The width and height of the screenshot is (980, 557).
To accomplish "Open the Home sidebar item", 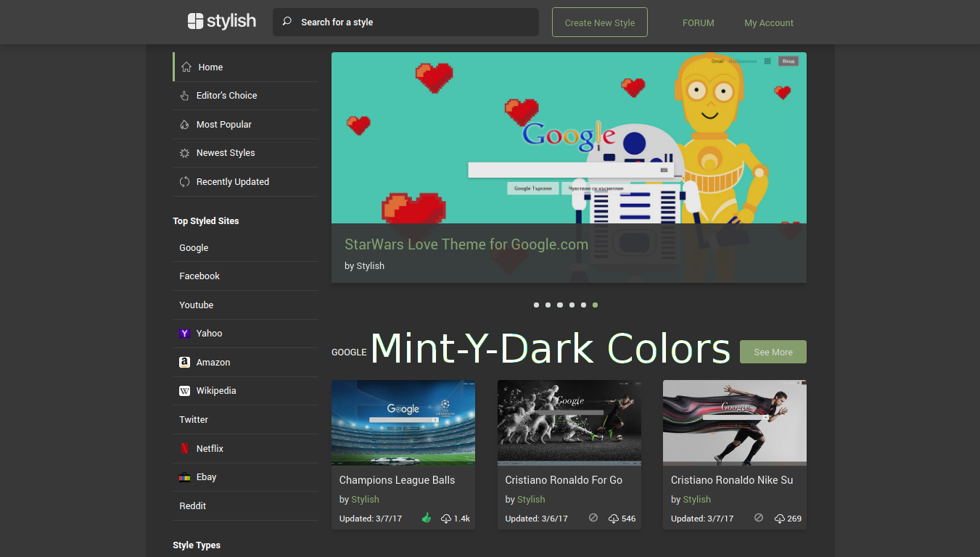I will (246, 67).
